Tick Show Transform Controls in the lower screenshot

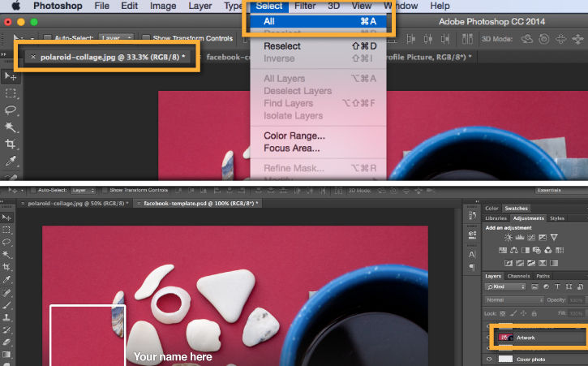(x=105, y=191)
